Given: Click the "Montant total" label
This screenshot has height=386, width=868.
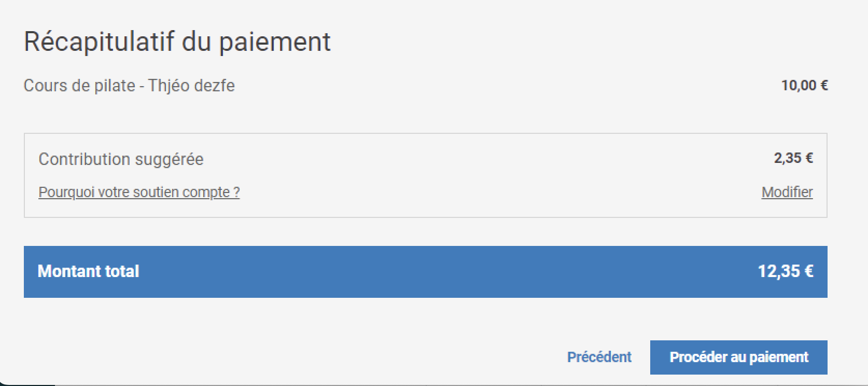Looking at the screenshot, I should [x=88, y=271].
